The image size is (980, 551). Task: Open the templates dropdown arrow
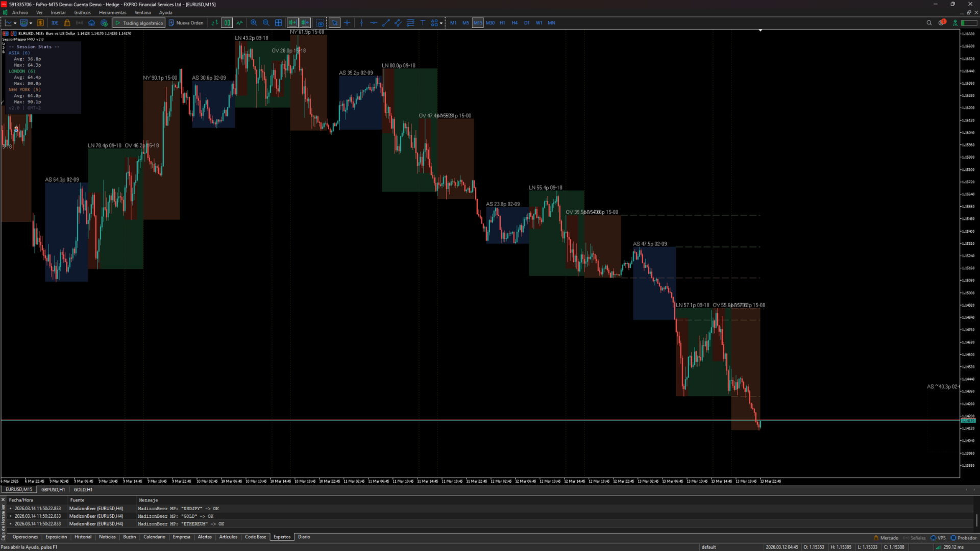(x=31, y=23)
